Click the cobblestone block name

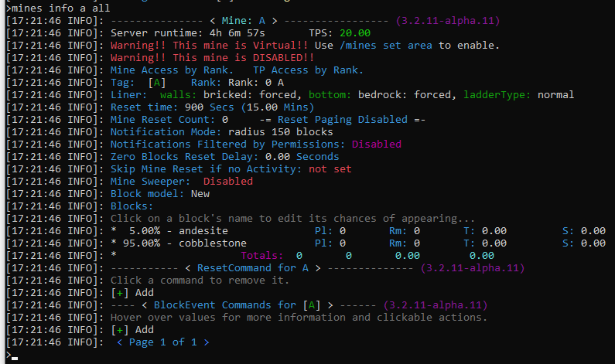coord(213,243)
